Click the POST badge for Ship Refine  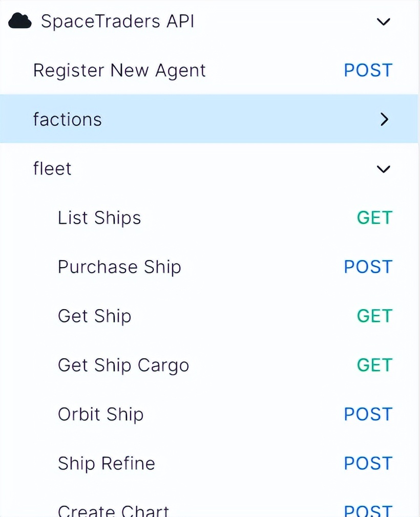(368, 463)
